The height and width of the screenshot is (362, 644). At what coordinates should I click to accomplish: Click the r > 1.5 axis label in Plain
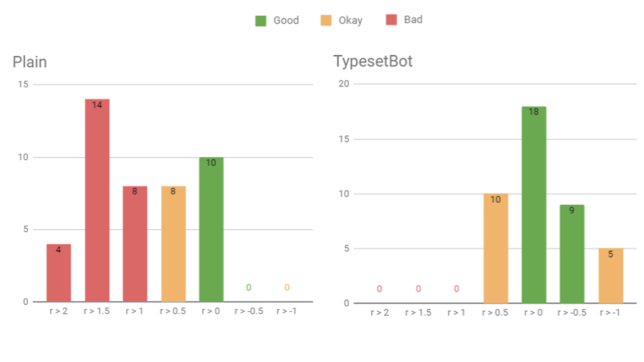pyautogui.click(x=97, y=311)
